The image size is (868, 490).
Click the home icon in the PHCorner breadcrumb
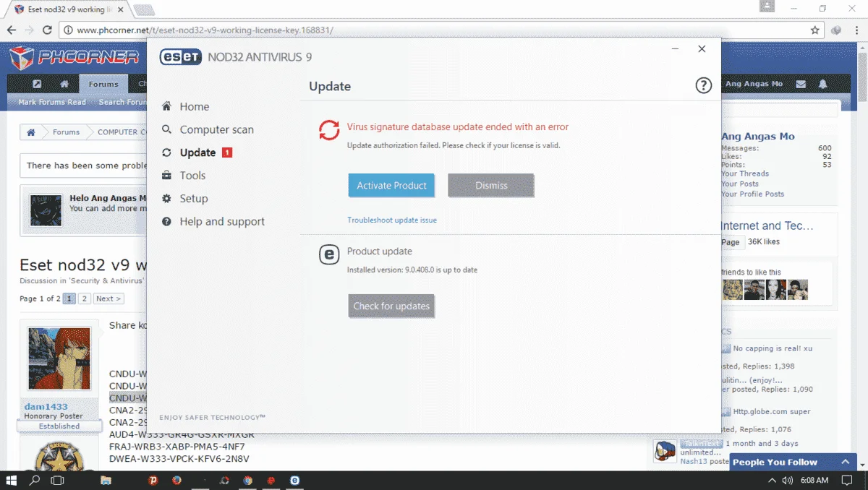31,132
